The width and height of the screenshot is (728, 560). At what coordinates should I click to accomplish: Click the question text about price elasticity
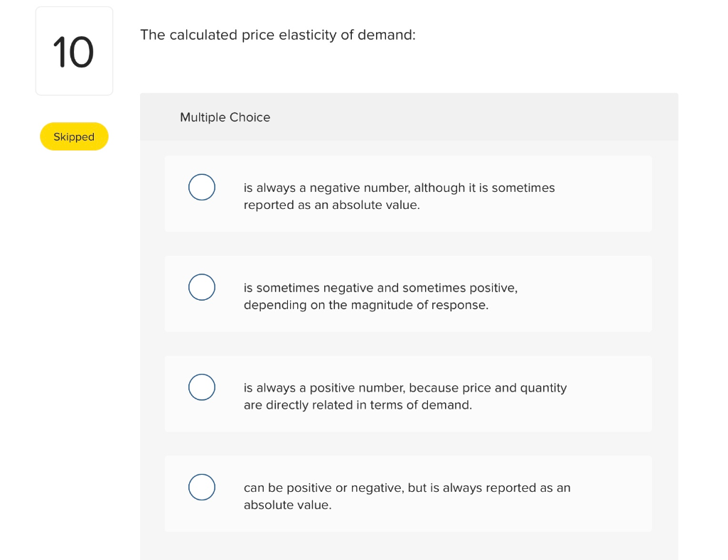tap(278, 36)
